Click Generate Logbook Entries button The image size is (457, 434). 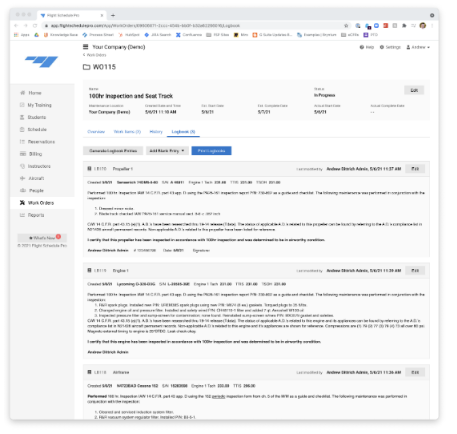113,151
